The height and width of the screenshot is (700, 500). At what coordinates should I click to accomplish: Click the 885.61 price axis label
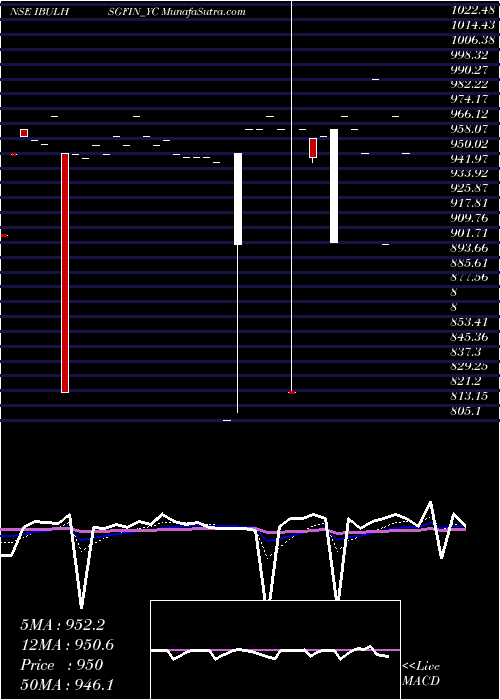(469, 262)
